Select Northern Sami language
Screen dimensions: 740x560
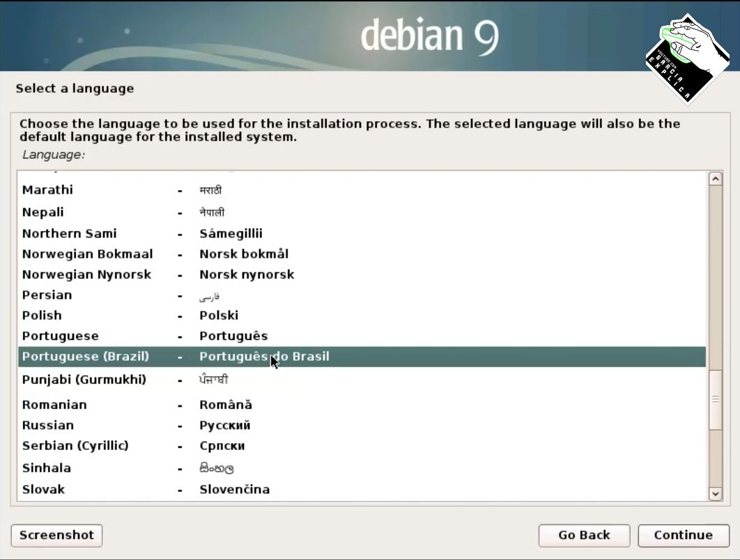point(362,233)
